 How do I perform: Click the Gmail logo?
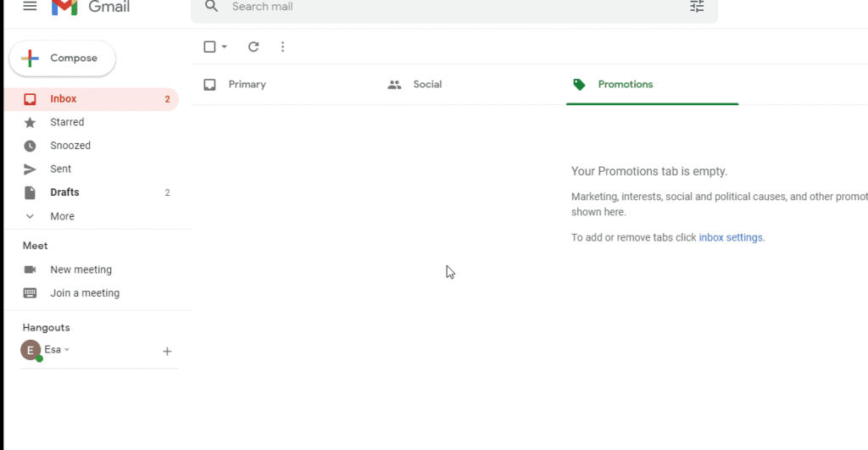point(90,7)
